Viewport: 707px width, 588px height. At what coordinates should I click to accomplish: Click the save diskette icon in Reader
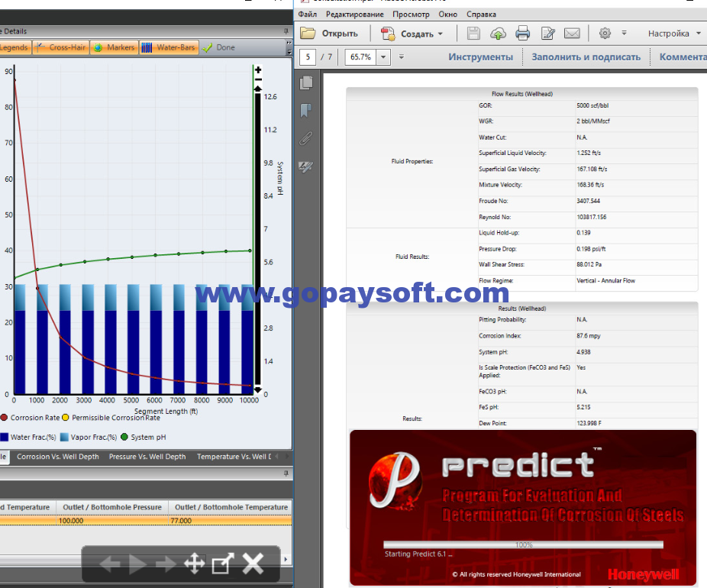point(473,34)
